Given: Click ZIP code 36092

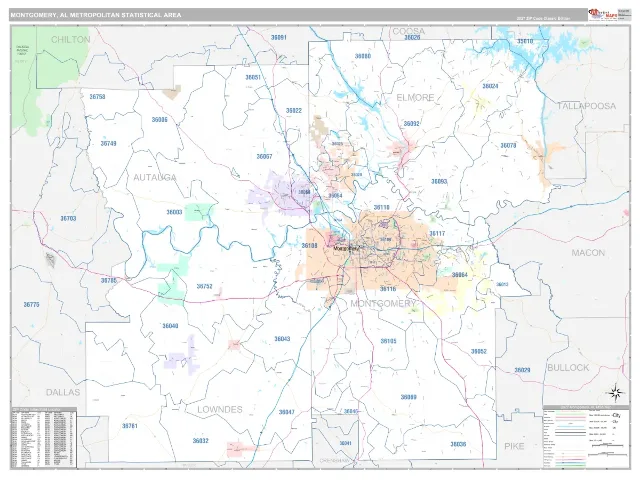Looking at the screenshot, I should (x=411, y=124).
